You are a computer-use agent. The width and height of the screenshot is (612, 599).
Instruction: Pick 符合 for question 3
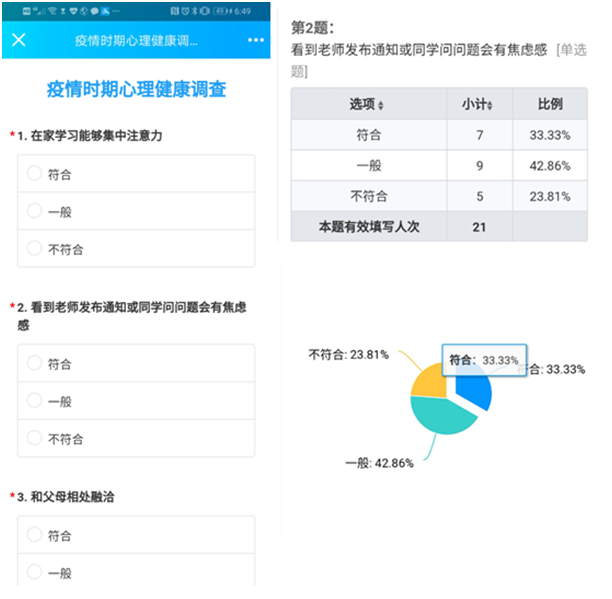[35, 535]
